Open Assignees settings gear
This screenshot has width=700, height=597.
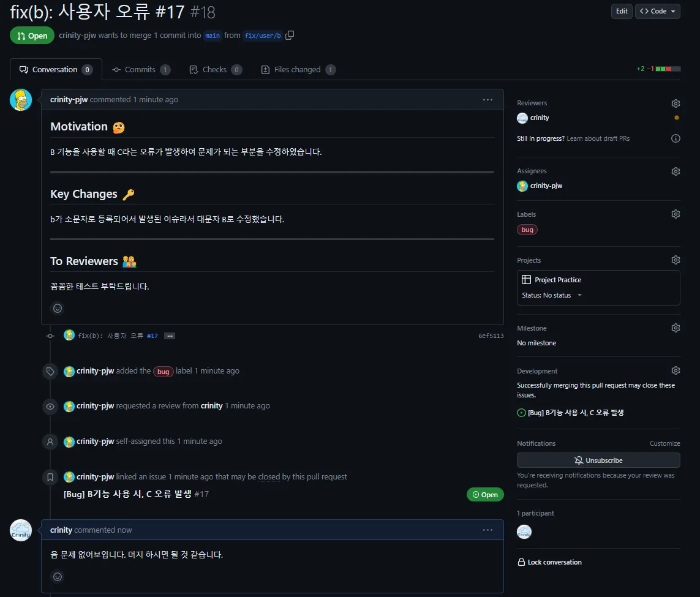(676, 171)
